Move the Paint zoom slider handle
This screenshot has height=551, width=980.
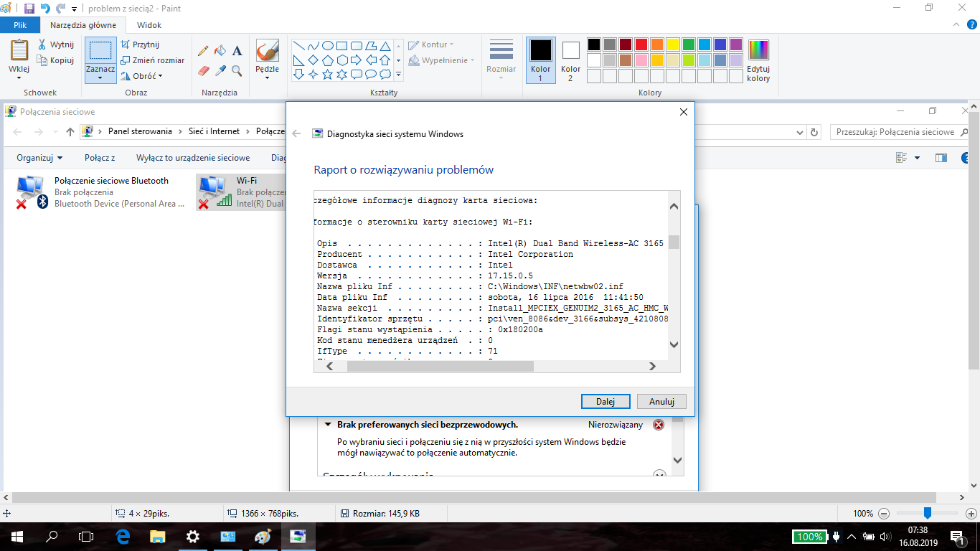pos(928,513)
